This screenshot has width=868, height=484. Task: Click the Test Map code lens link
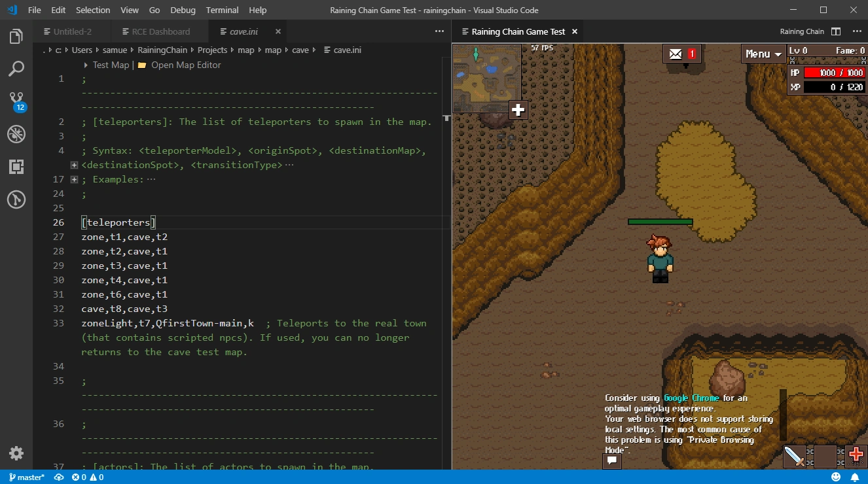click(x=111, y=65)
